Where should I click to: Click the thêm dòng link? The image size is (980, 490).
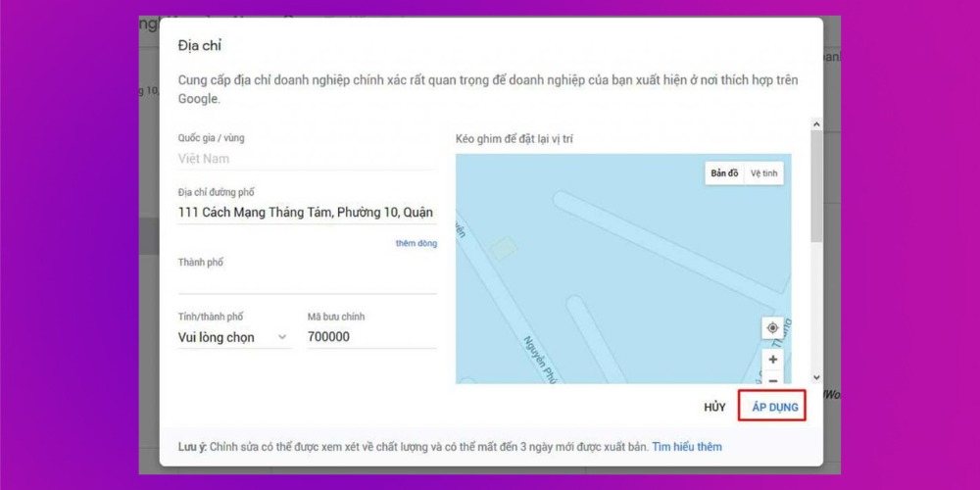pos(416,243)
